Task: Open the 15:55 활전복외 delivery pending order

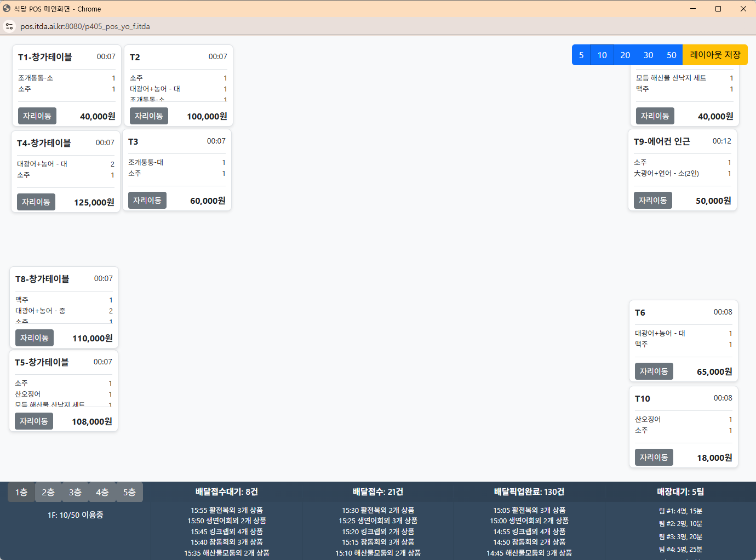Action: pyautogui.click(x=226, y=510)
